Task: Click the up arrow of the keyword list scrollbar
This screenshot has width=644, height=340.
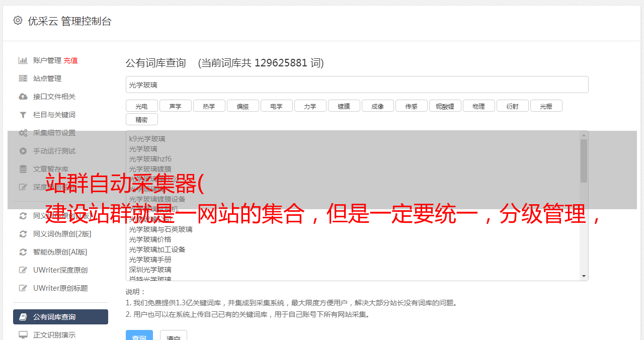Action: (x=584, y=135)
